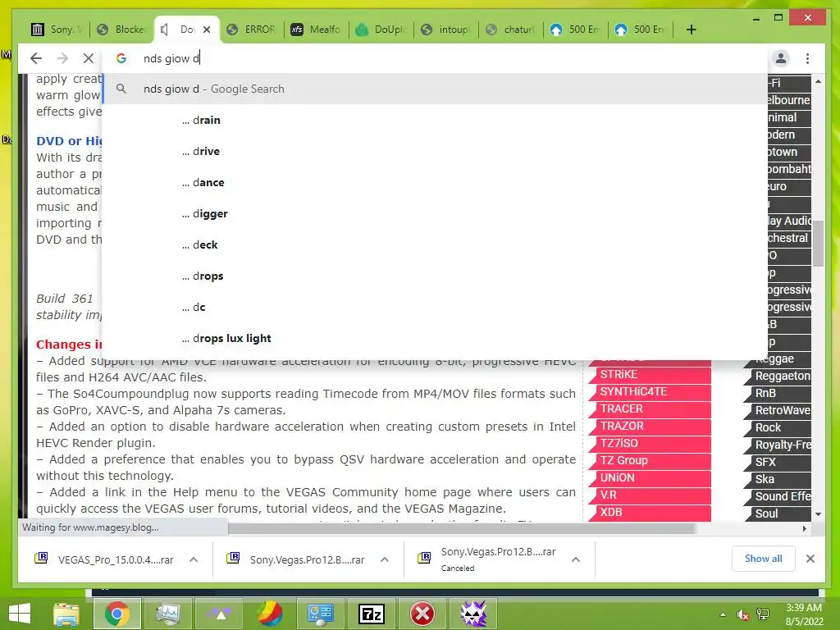Click the horizontal page scrollbar
The height and width of the screenshot is (630, 840).
point(462,529)
